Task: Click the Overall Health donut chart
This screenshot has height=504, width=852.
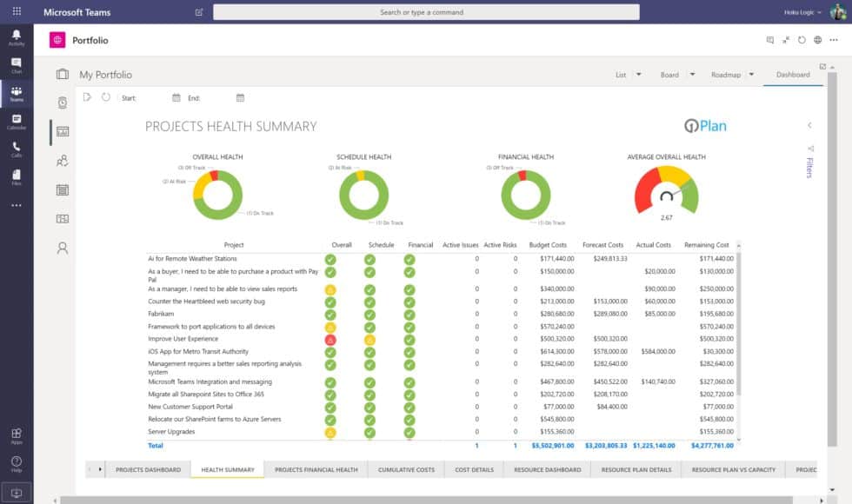Action: pos(217,195)
